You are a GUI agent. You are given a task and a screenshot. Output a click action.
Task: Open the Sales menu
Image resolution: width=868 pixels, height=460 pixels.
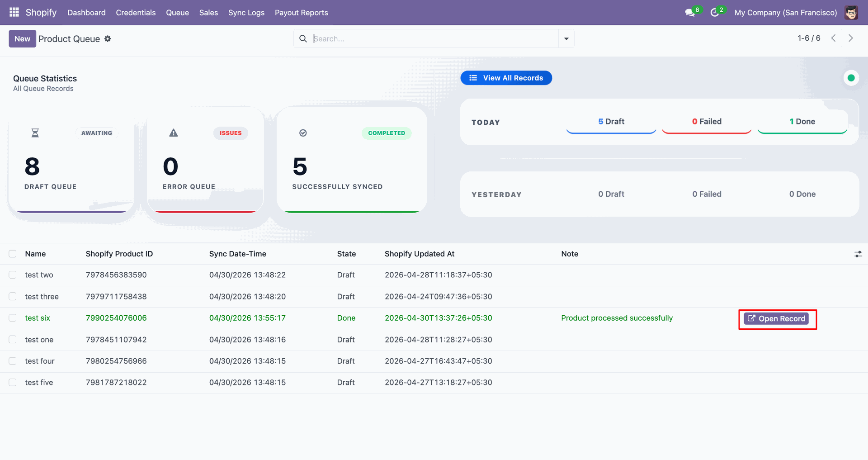click(208, 13)
